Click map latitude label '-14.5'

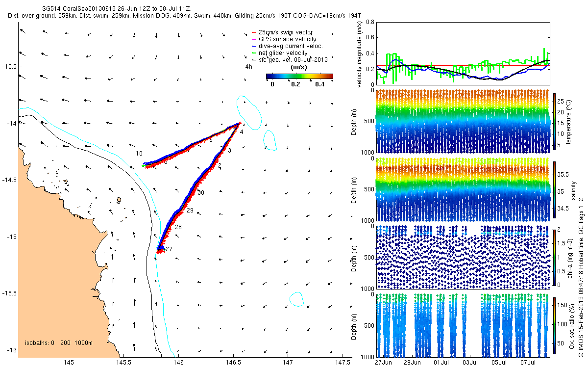pyautogui.click(x=9, y=180)
